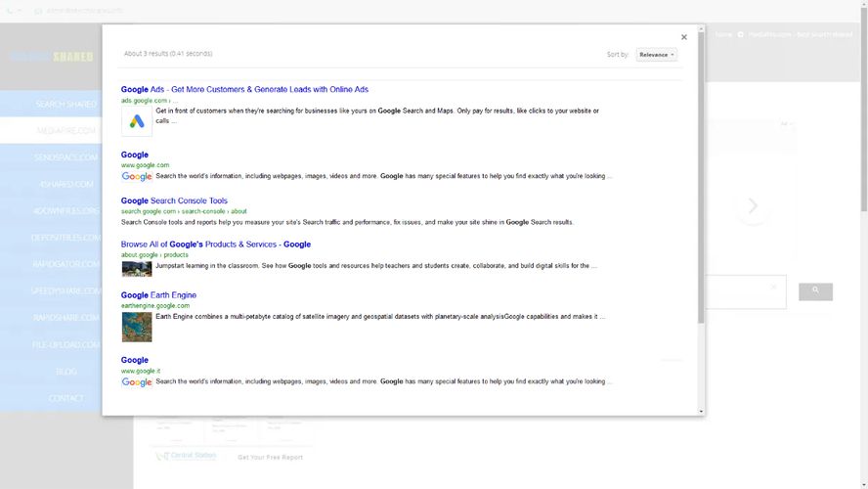Open Browse All of Google's Products link
The image size is (868, 489).
coord(216,244)
